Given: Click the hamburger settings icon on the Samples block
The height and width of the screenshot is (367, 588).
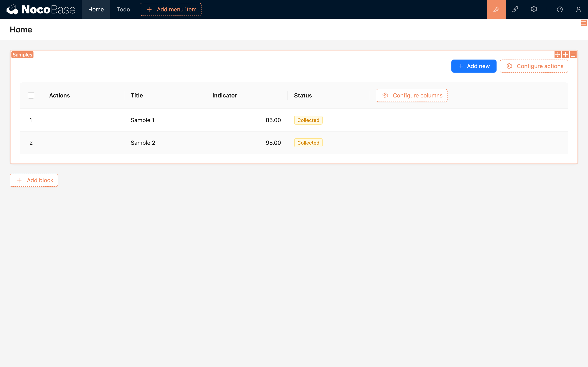Looking at the screenshot, I should pyautogui.click(x=573, y=54).
